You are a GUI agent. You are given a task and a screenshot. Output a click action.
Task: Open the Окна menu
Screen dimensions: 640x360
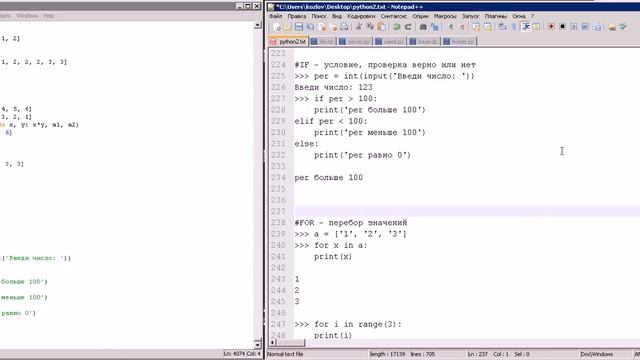519,16
